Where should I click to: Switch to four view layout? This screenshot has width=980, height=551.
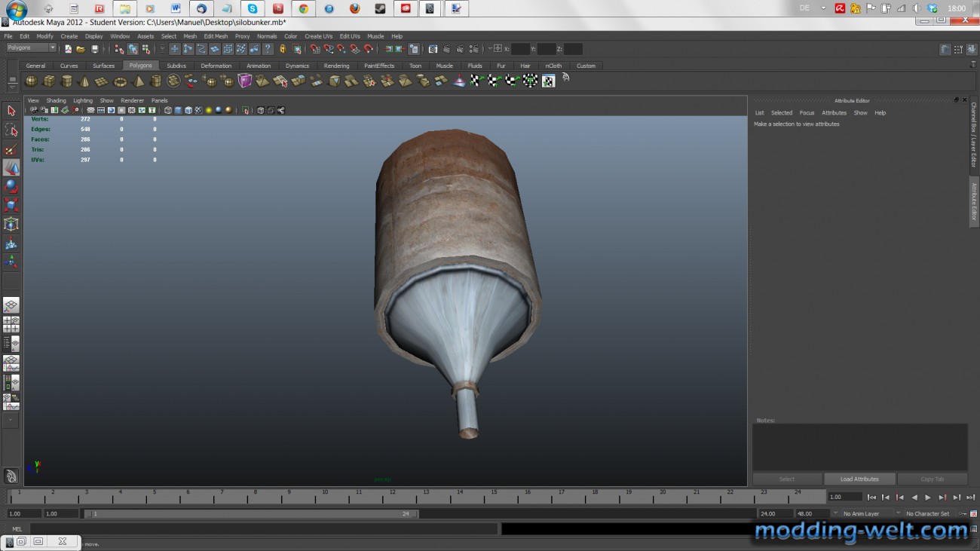click(11, 325)
